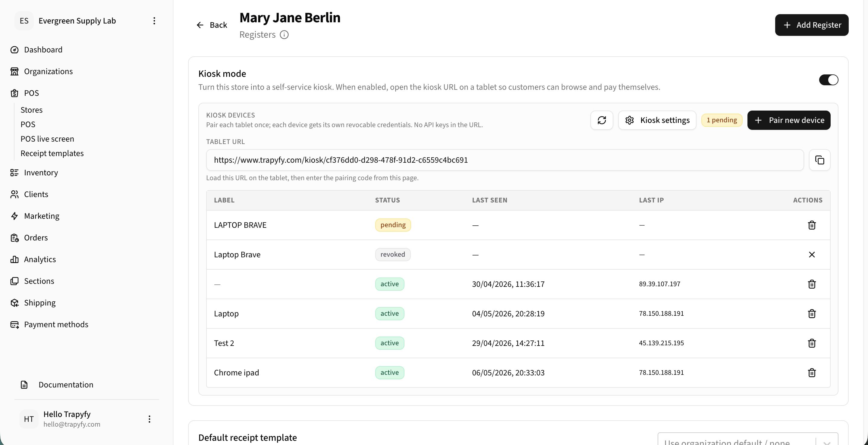Select the Test 2 label cell
The width and height of the screenshot is (868, 445).
[x=224, y=343]
